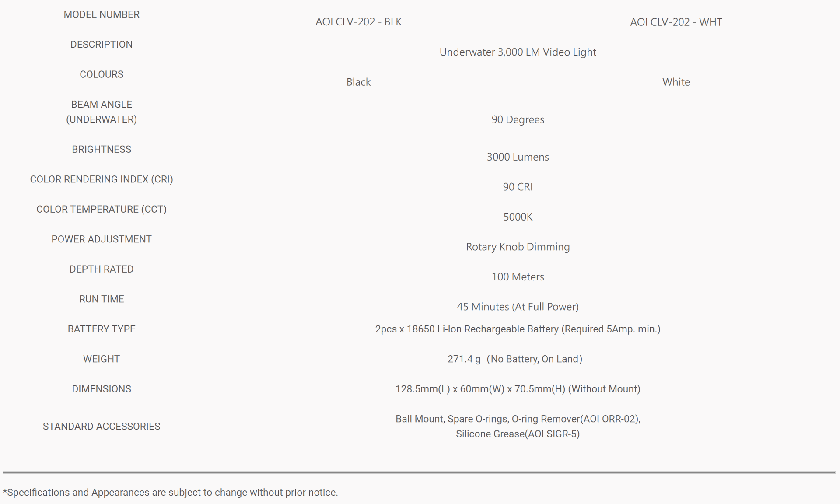Click the AOI CLV-202 - WHT model number
The image size is (840, 504).
coord(676,22)
